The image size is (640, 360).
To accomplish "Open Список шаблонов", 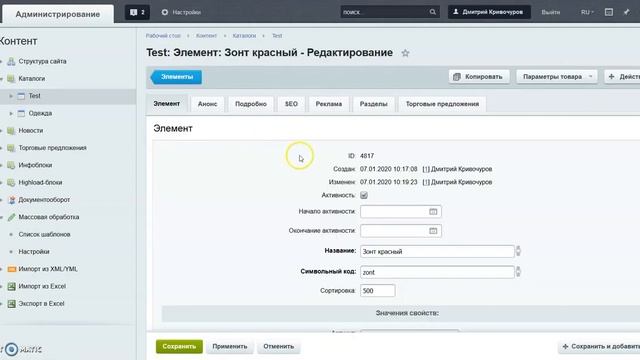I will pyautogui.click(x=44, y=234).
